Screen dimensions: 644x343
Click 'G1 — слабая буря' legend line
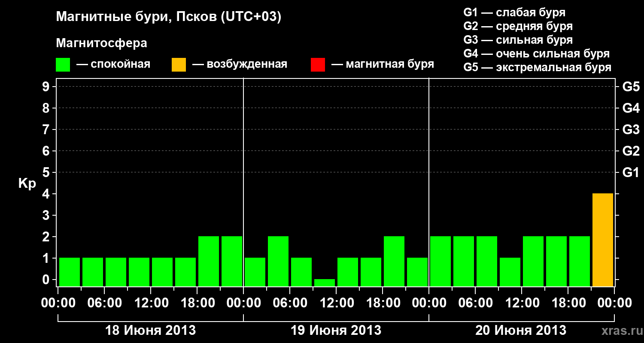(514, 12)
